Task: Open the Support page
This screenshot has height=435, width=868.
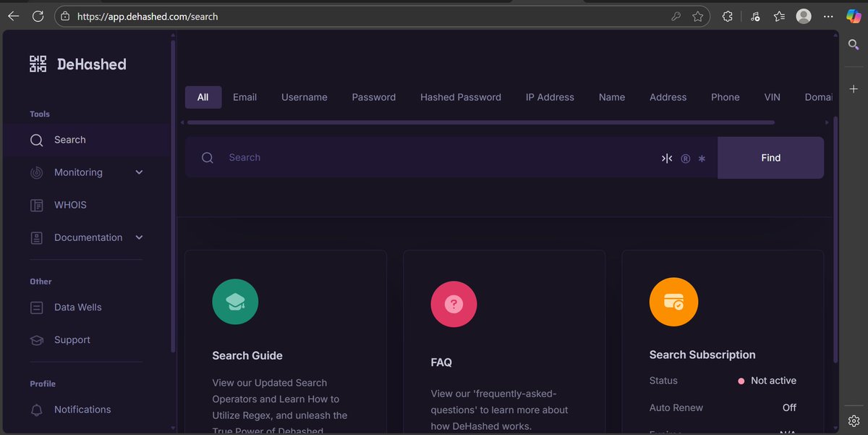Action: coord(72,339)
